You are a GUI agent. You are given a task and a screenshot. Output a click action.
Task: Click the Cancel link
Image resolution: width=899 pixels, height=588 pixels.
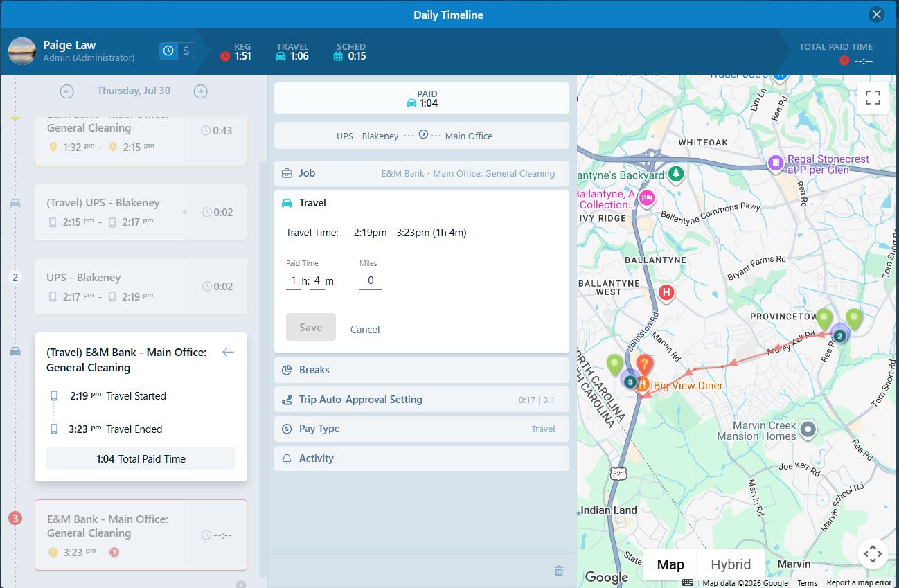365,329
